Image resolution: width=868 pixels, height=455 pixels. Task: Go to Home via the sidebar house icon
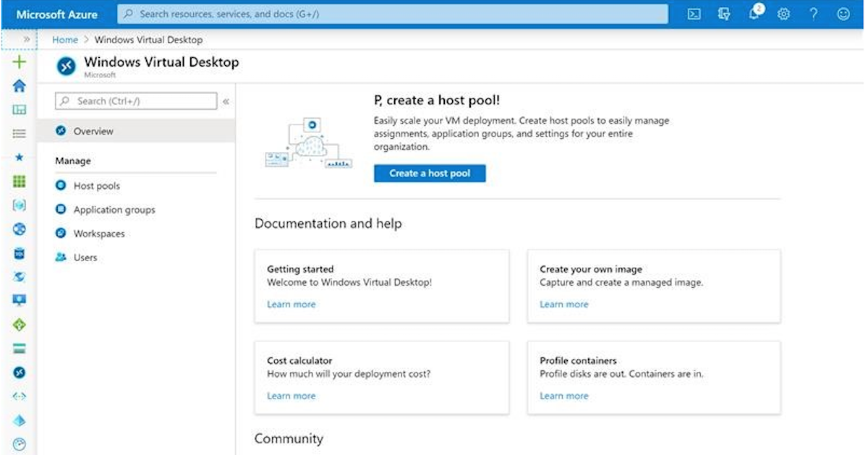click(x=20, y=86)
